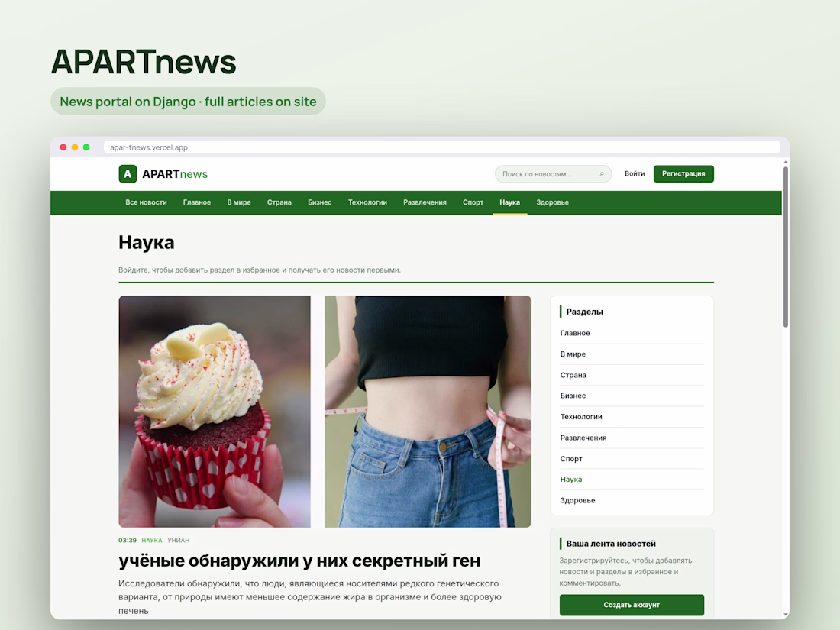This screenshot has height=630, width=840.
Task: Click the browser address bar
Action: click(441, 147)
